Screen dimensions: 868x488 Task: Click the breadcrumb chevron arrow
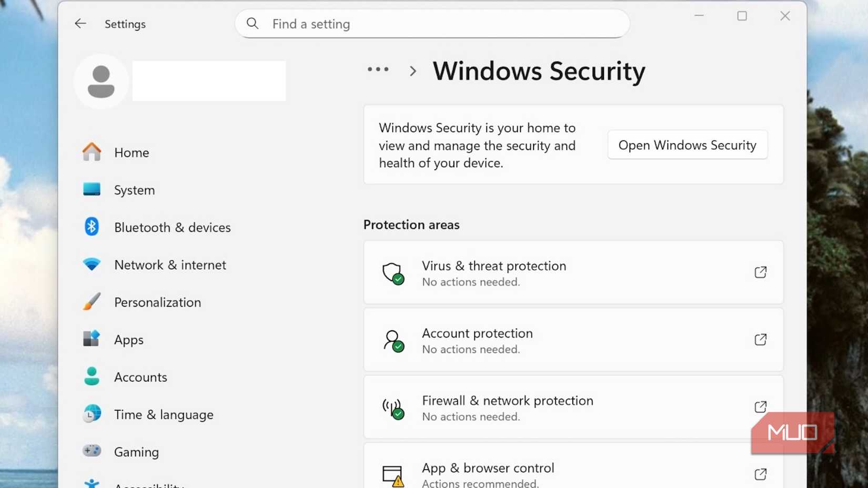coord(413,71)
